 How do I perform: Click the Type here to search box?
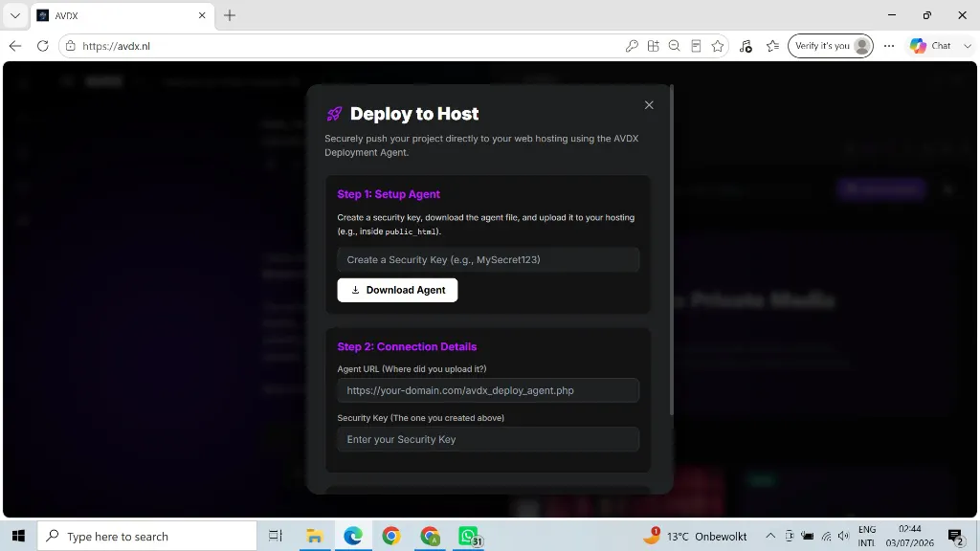point(147,536)
